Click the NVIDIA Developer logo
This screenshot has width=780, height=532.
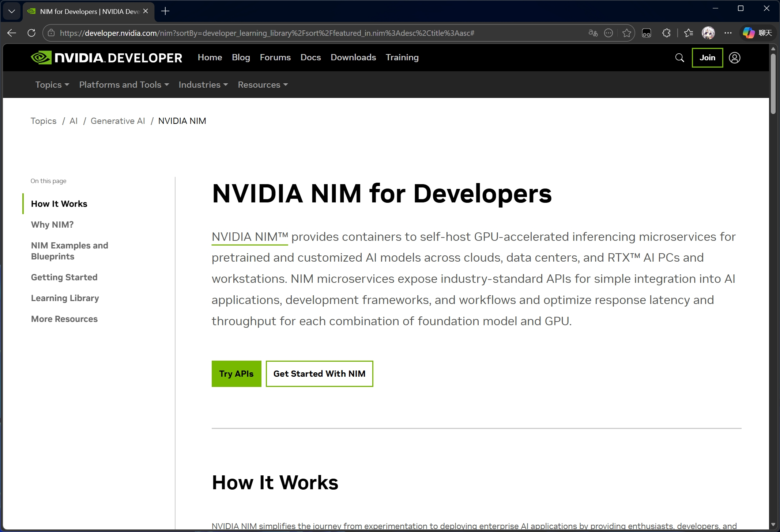106,58
